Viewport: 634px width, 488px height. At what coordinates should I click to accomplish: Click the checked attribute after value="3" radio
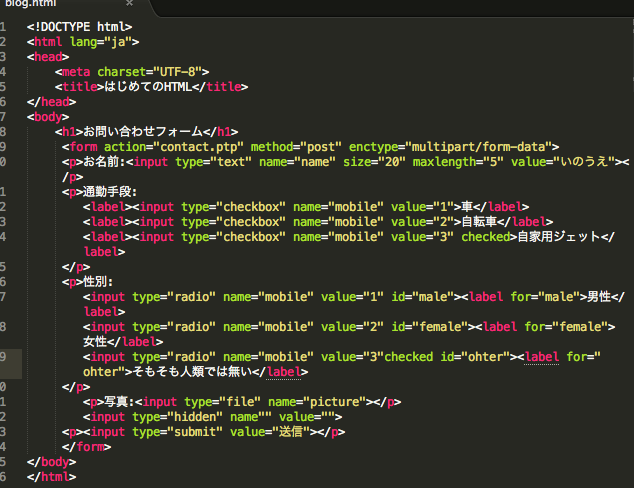click(408, 357)
